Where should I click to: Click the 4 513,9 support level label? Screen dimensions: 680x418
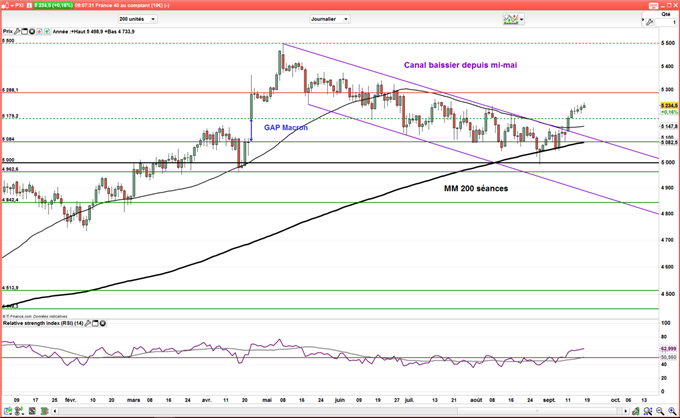click(10, 288)
